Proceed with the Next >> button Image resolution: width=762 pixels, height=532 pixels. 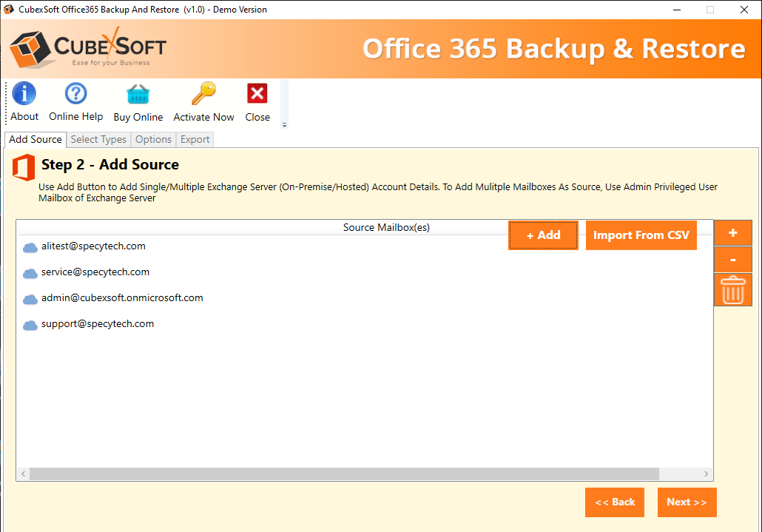[x=687, y=502]
